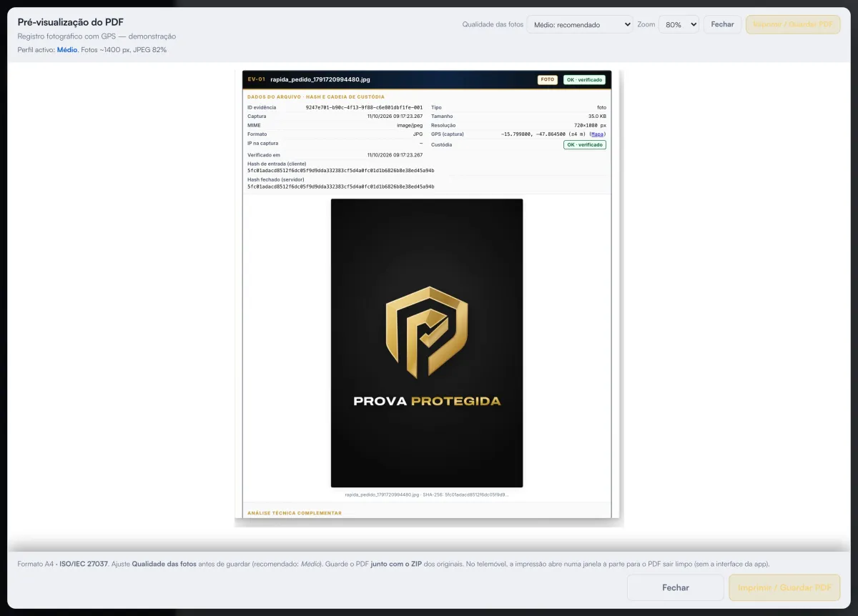
Task: Open the Qualidade das fotos dropdown
Action: (x=580, y=24)
